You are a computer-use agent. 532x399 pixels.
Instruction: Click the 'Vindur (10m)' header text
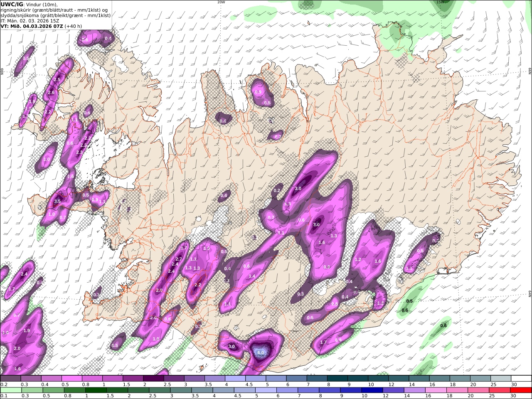[42, 4]
